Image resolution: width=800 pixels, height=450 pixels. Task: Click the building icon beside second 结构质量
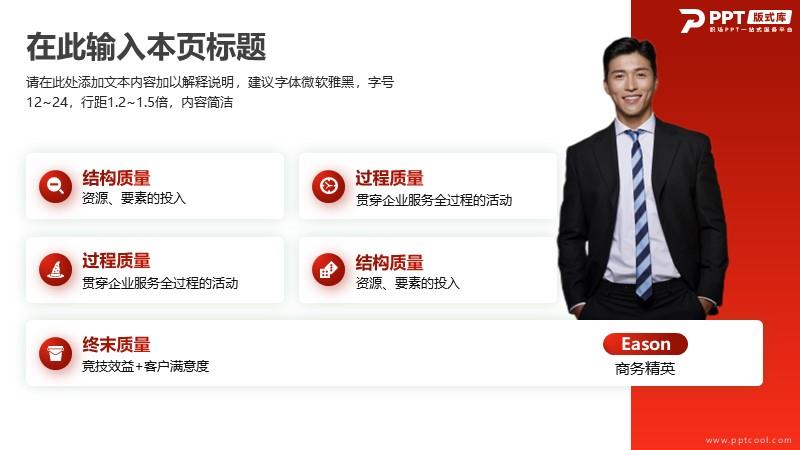(x=328, y=269)
